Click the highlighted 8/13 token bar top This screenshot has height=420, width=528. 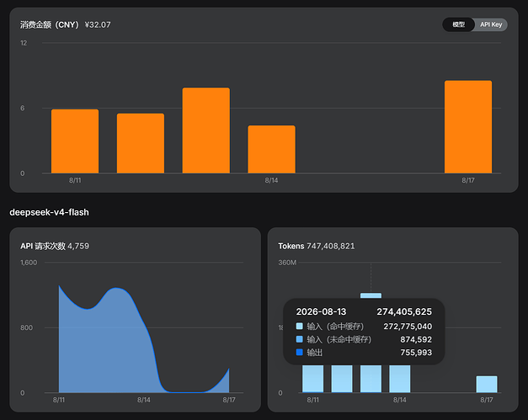pyautogui.click(x=371, y=295)
